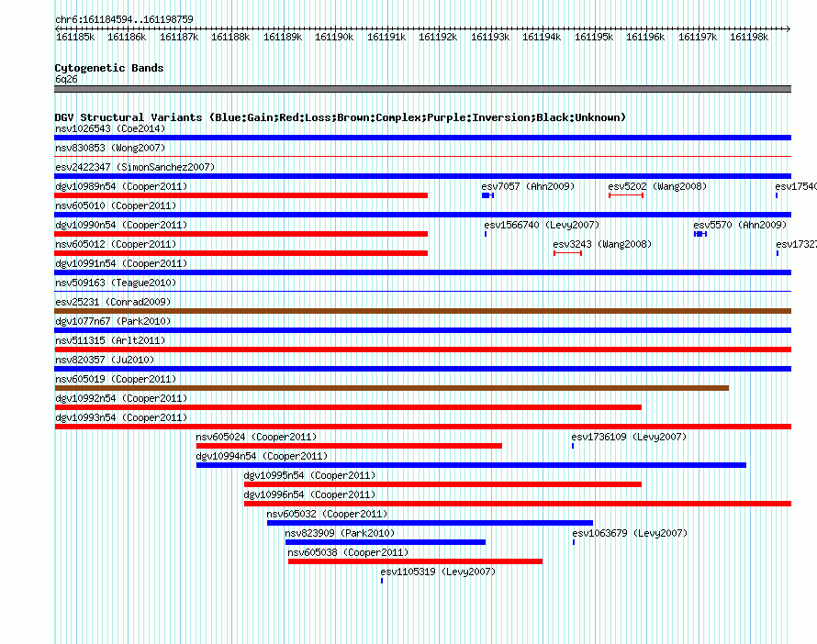Screen dimensions: 817x644
Task: Click the dgv10991n54 (Cooper2011) label
Action: pos(121,263)
